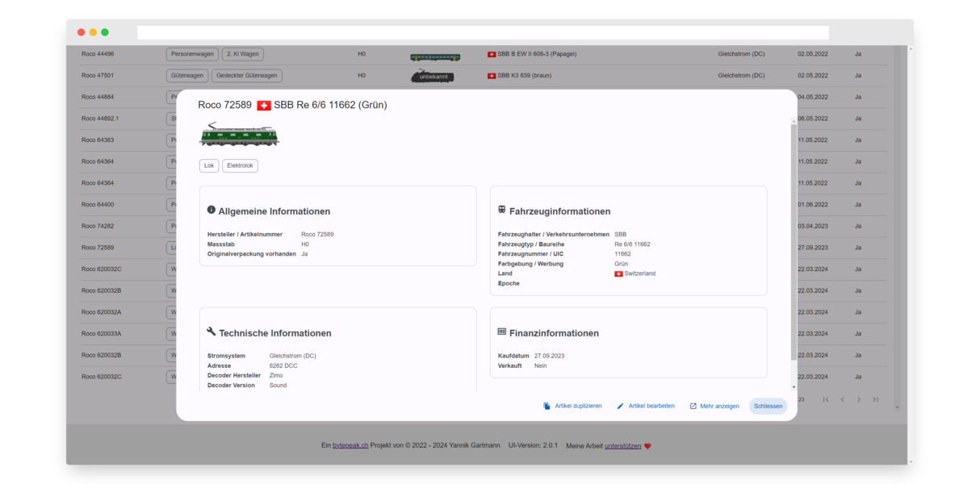Select the Lok tag chip
This screenshot has height=484, width=980.
pyautogui.click(x=209, y=165)
